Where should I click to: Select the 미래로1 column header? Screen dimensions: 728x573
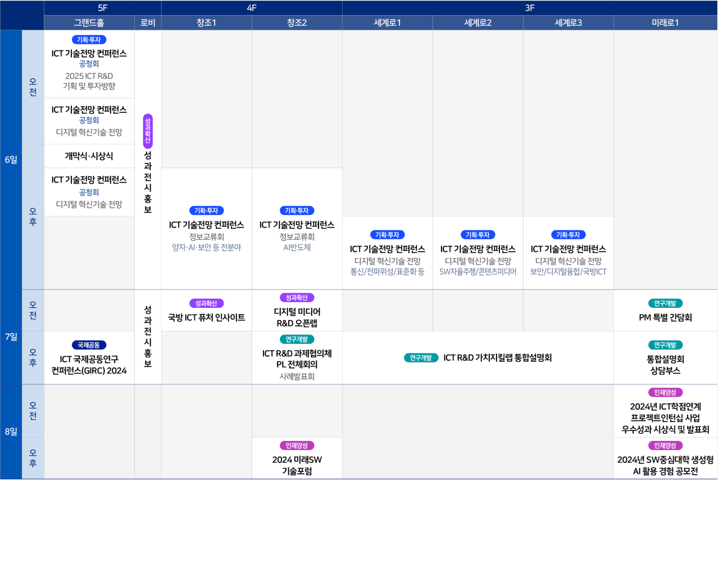click(666, 22)
